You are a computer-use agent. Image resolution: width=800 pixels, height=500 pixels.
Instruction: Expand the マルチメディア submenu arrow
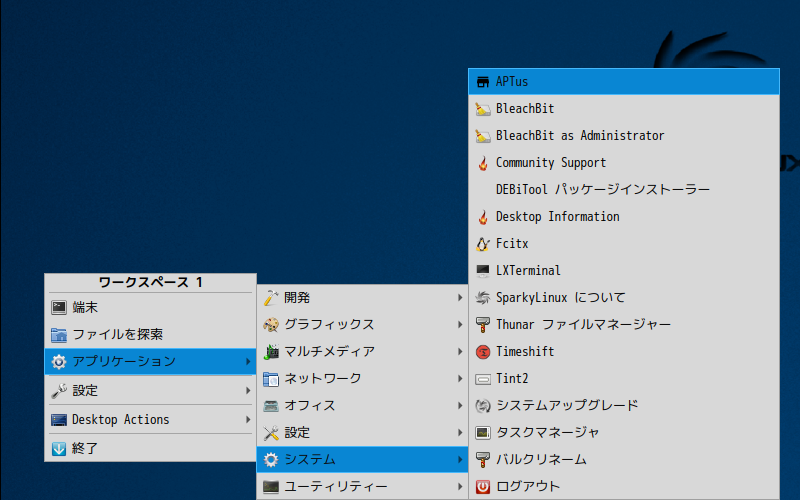point(460,352)
